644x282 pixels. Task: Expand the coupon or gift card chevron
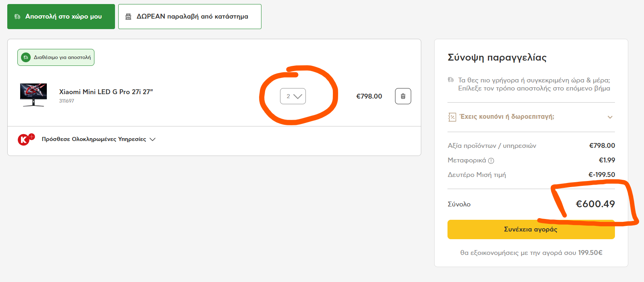pyautogui.click(x=610, y=117)
